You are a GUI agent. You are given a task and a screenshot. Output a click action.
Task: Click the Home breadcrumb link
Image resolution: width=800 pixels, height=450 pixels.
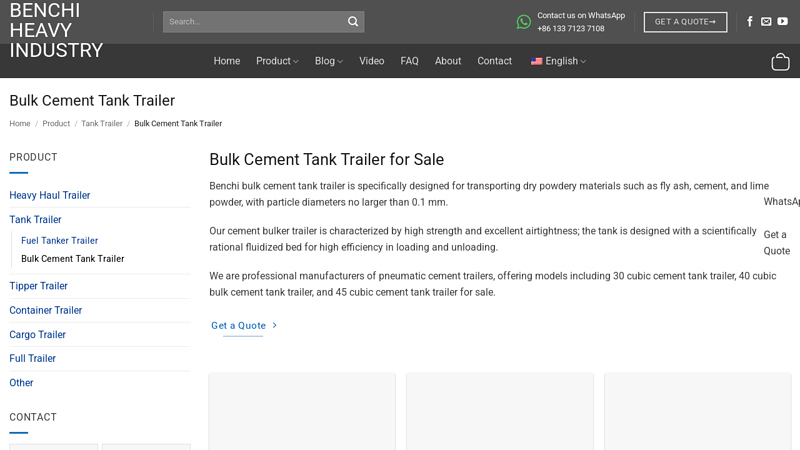point(20,123)
